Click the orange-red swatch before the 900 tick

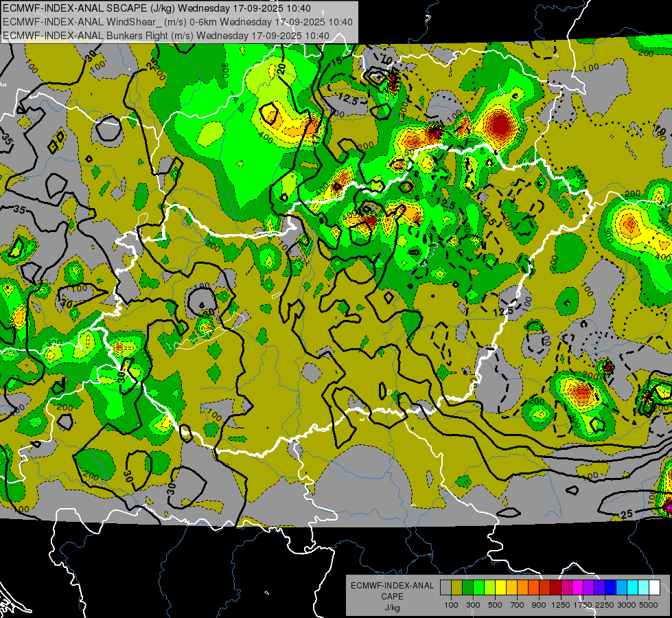[533, 588]
